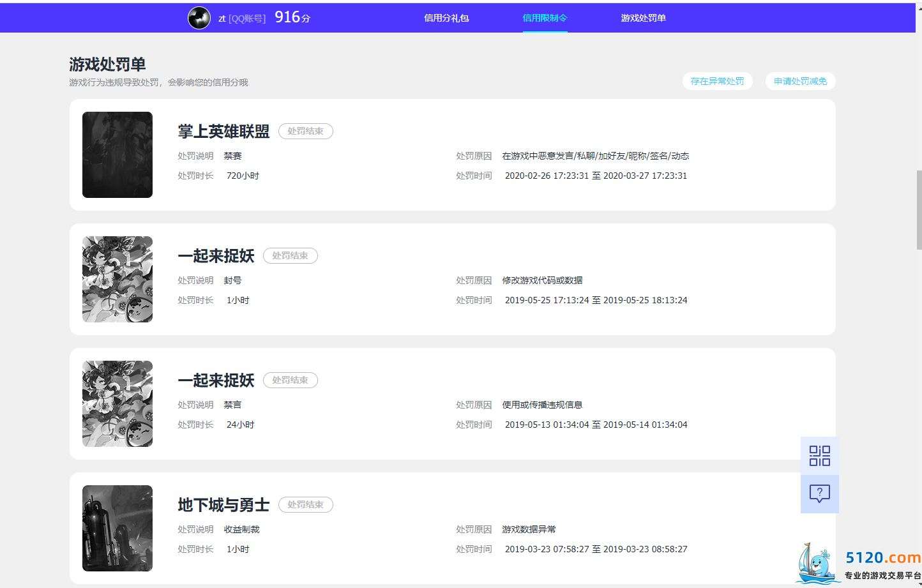Click 一起来捉妖 thumbnail in the 封号 card
Image resolution: width=922 pixels, height=588 pixels.
click(117, 279)
